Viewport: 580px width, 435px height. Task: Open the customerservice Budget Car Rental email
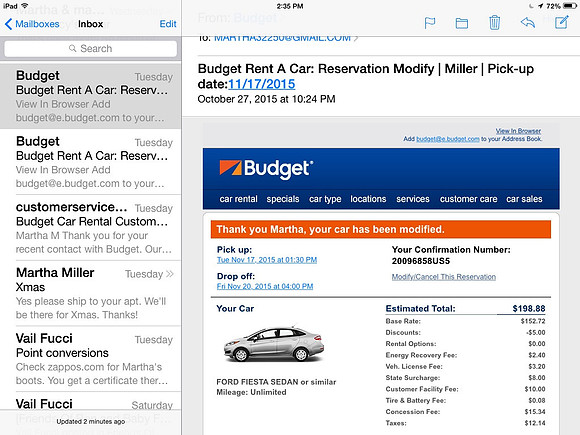(x=91, y=227)
